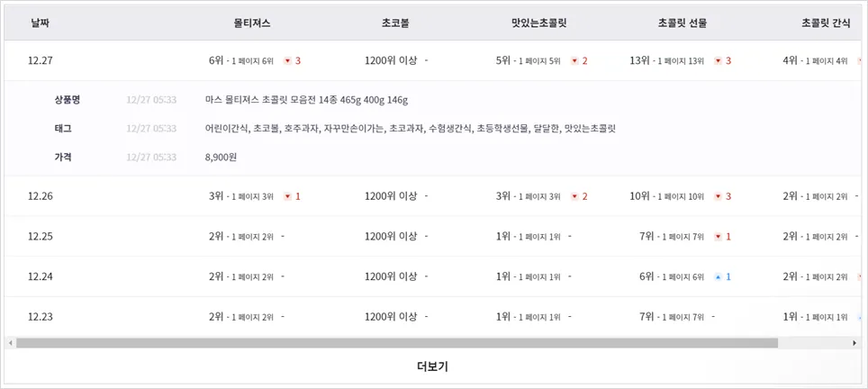Collapse the 12.27 date row details
The image size is (868, 389).
tap(41, 61)
